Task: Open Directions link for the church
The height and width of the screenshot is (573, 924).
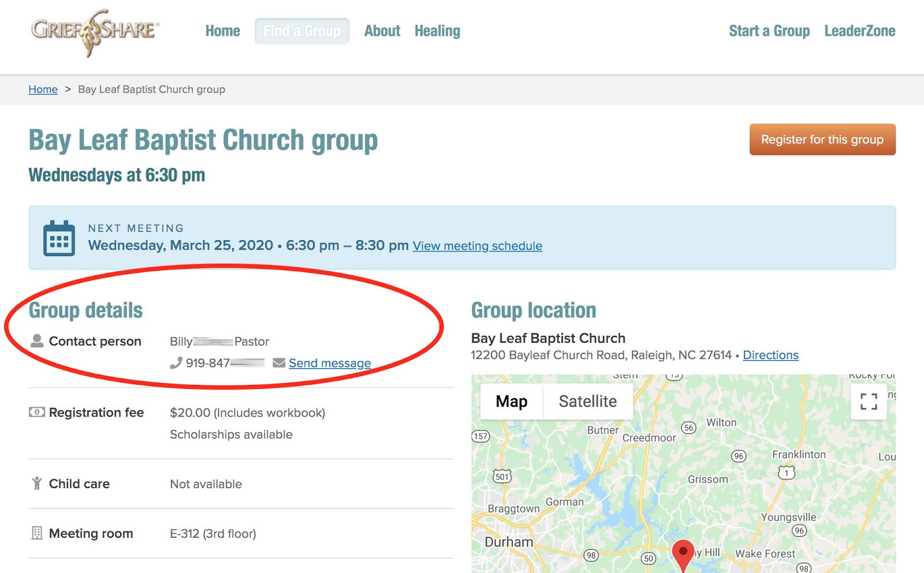Action: pyautogui.click(x=770, y=355)
